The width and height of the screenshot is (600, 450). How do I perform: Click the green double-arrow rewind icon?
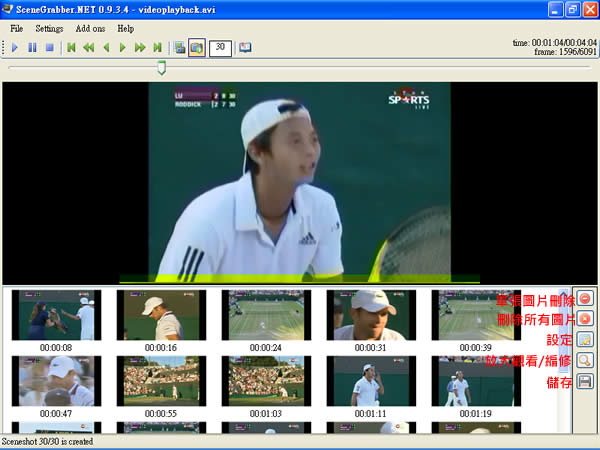88,47
